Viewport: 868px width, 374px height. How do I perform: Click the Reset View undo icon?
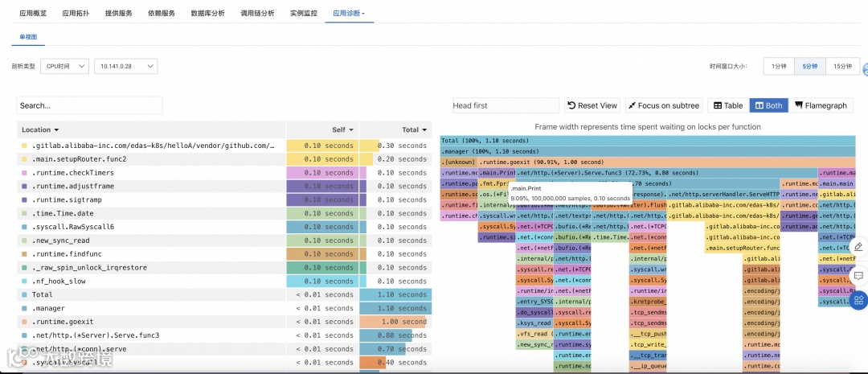572,105
